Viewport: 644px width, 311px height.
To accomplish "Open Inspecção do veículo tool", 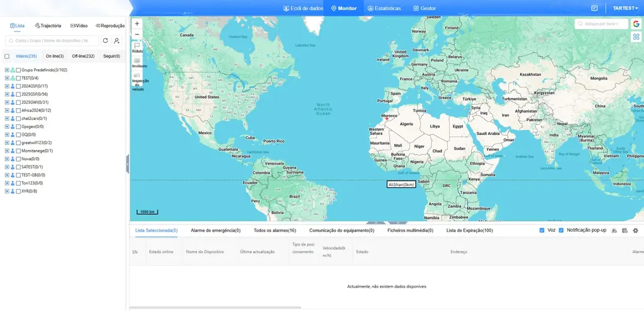I will pos(137,81).
